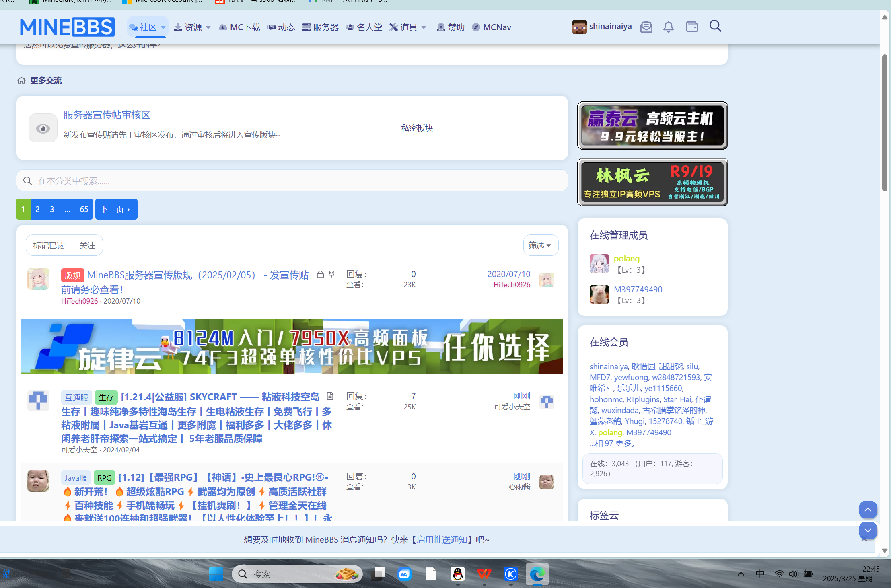This screenshot has height=588, width=891.
Task: Click 互通服 tag on SKYCRAFT thread
Action: point(76,397)
